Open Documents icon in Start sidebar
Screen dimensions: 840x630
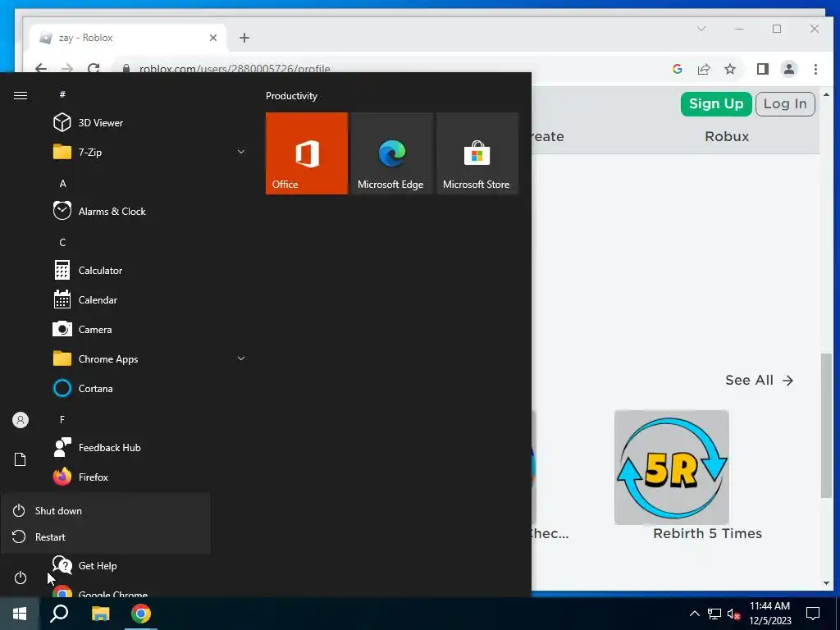pos(21,459)
